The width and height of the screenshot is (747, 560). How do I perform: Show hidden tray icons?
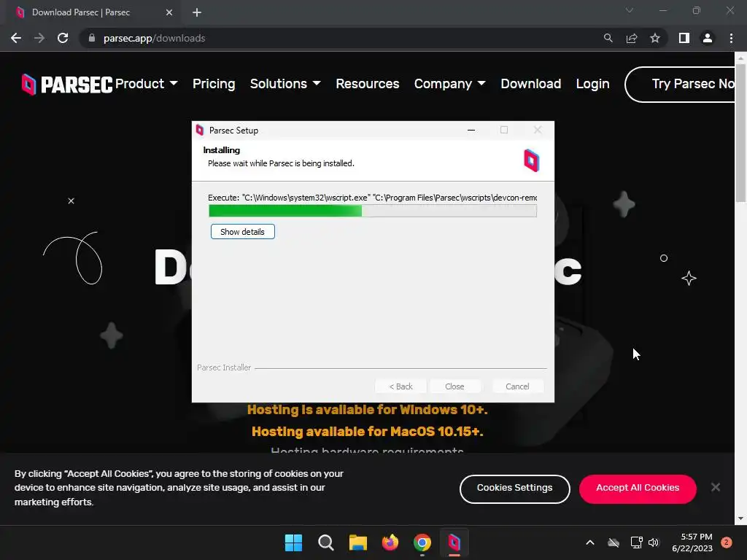(589, 542)
